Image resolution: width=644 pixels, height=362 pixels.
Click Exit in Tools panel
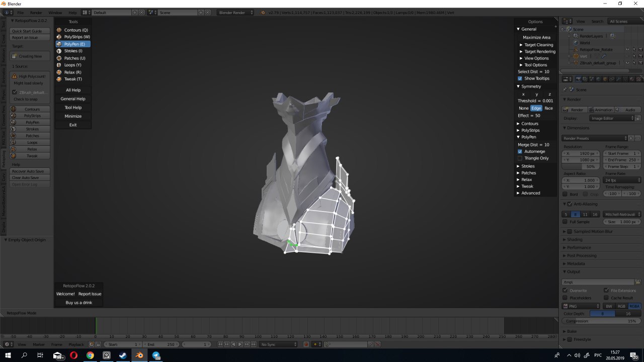click(73, 125)
